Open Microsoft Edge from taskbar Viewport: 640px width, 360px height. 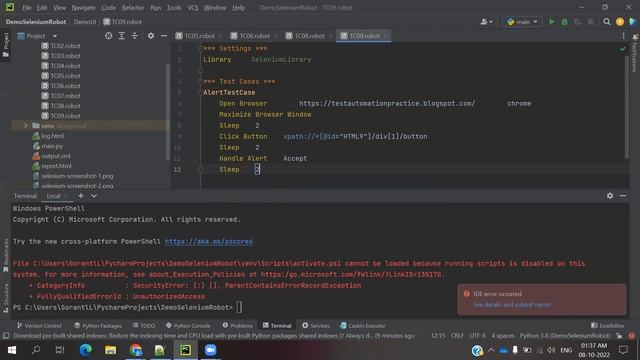pos(86,350)
